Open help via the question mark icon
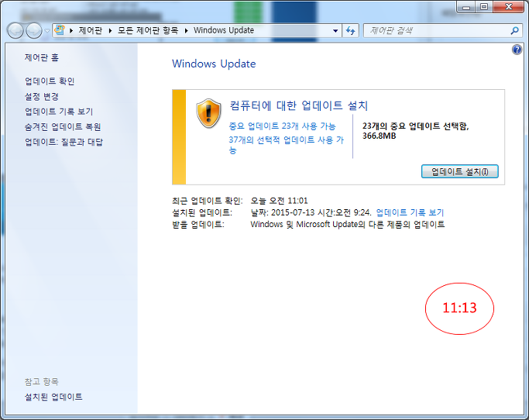This screenshot has width=529, height=420. click(x=517, y=50)
